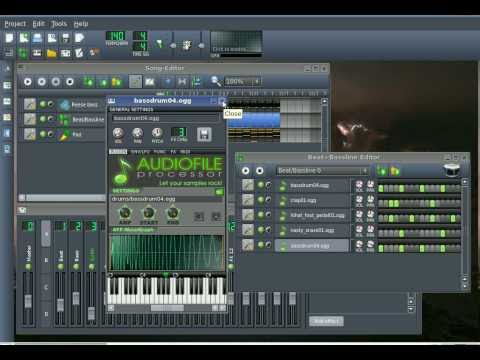This screenshot has width=480, height=360.
Task: Open track options for Pad track
Action: pyautogui.click(x=30, y=134)
